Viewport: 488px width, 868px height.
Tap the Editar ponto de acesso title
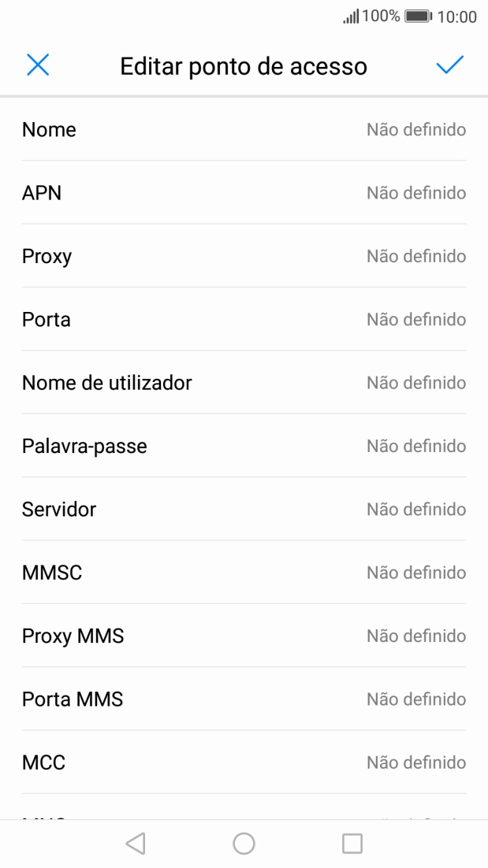click(244, 66)
